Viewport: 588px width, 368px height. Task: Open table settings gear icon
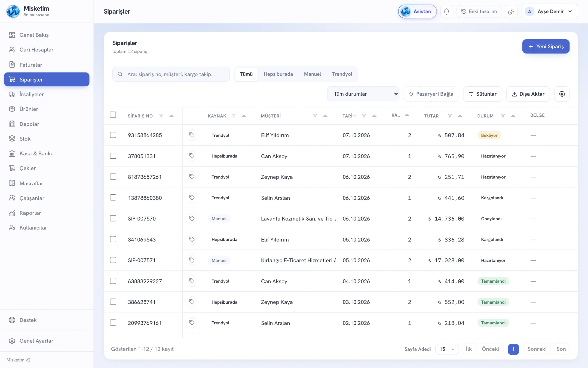562,94
